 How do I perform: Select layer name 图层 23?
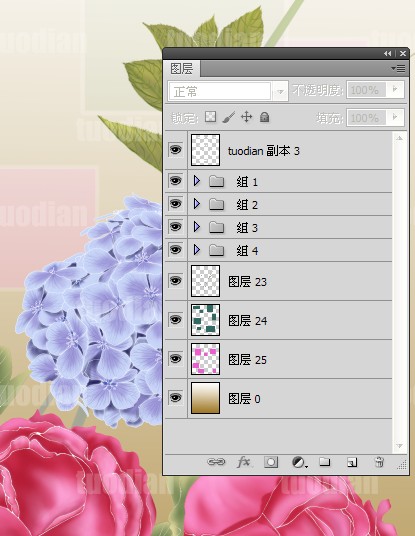coord(247,282)
